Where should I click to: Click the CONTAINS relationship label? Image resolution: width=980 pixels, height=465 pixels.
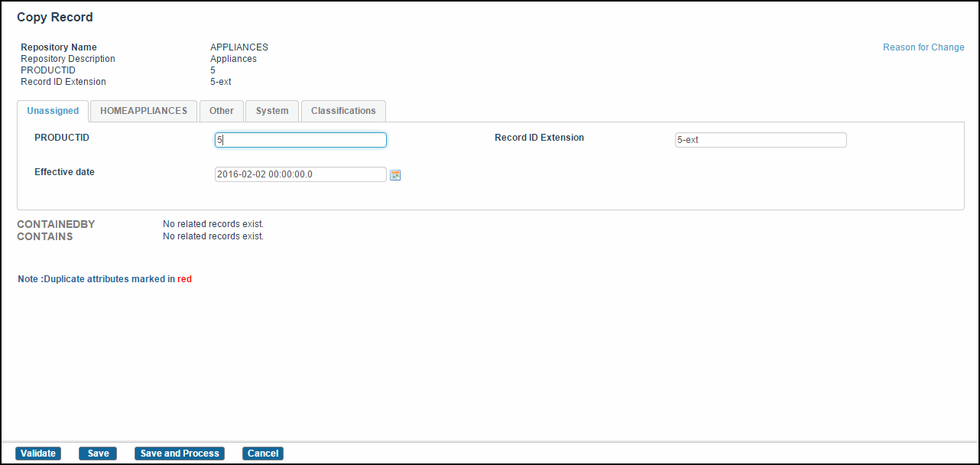pos(45,236)
